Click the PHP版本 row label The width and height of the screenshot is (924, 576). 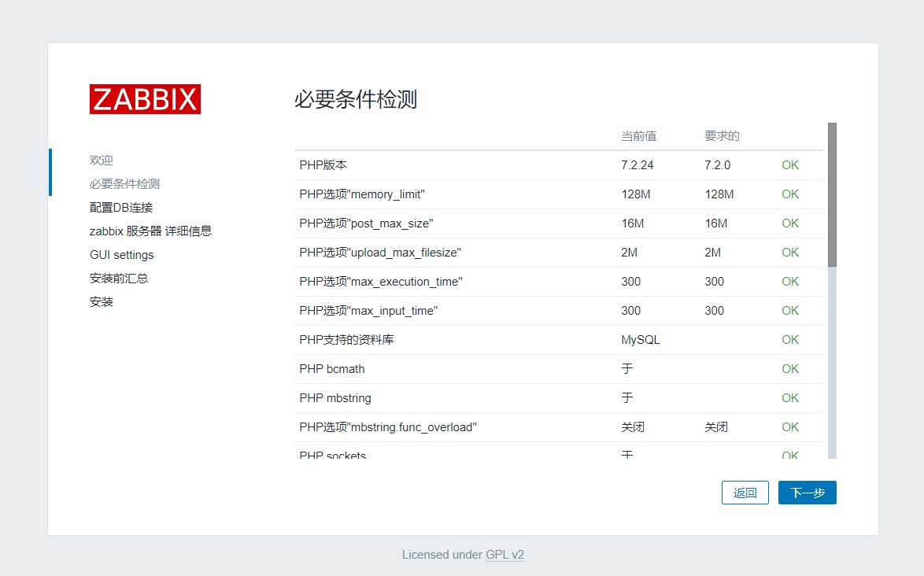click(323, 165)
